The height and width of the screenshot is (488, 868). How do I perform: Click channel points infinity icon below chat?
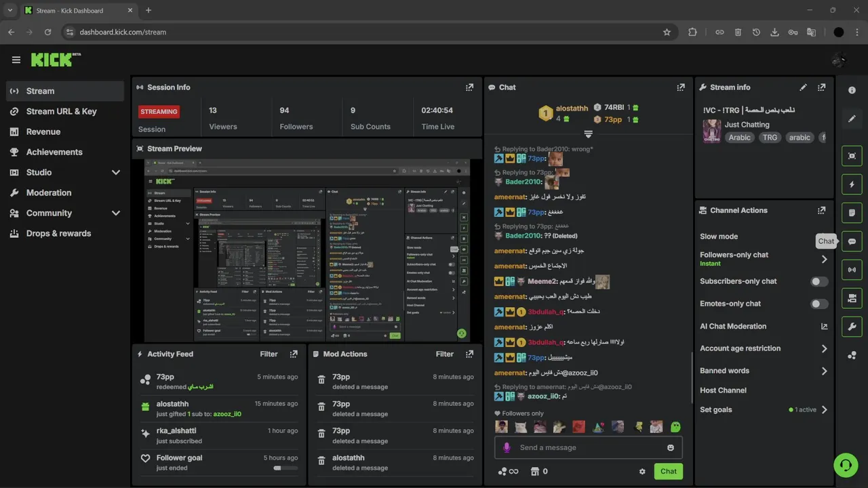(508, 472)
